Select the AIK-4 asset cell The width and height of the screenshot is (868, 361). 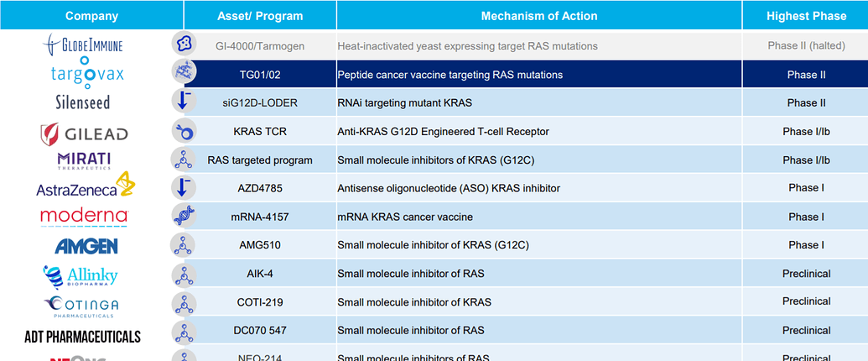(260, 274)
